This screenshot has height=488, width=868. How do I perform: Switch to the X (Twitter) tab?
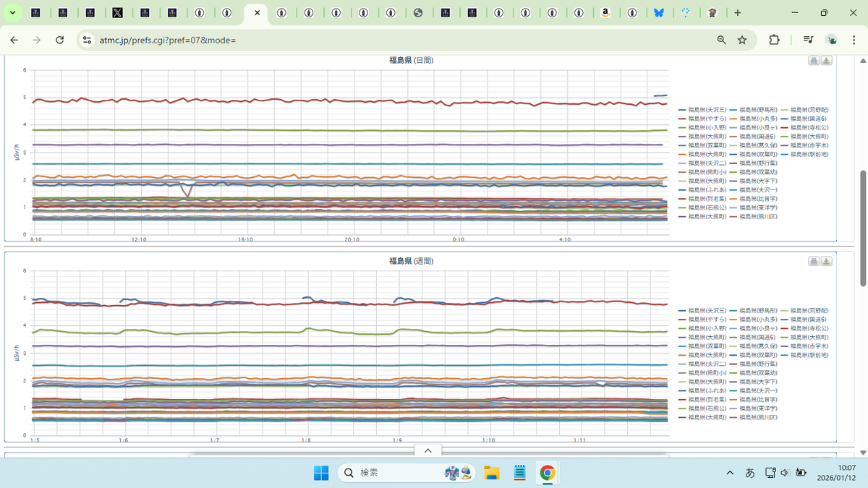(x=117, y=13)
